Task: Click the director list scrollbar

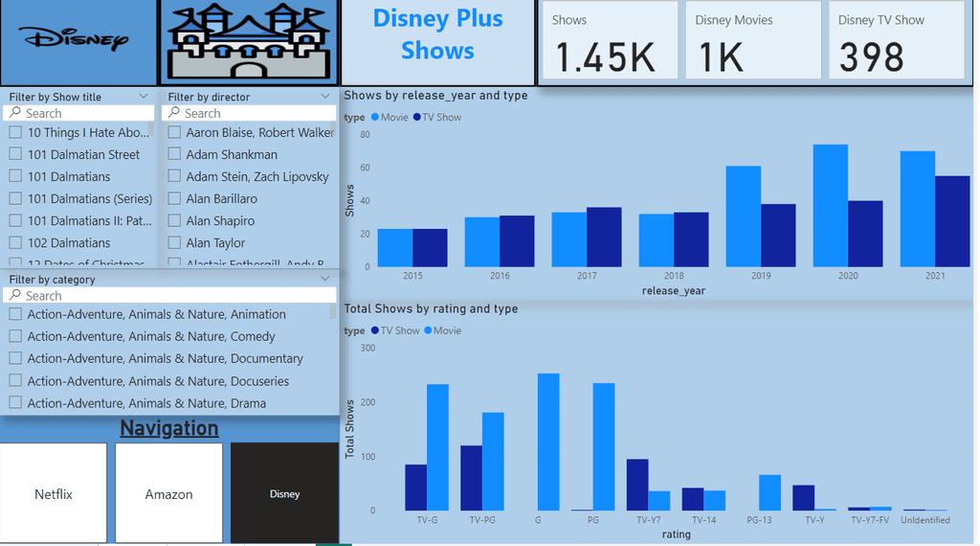Action: (332, 129)
